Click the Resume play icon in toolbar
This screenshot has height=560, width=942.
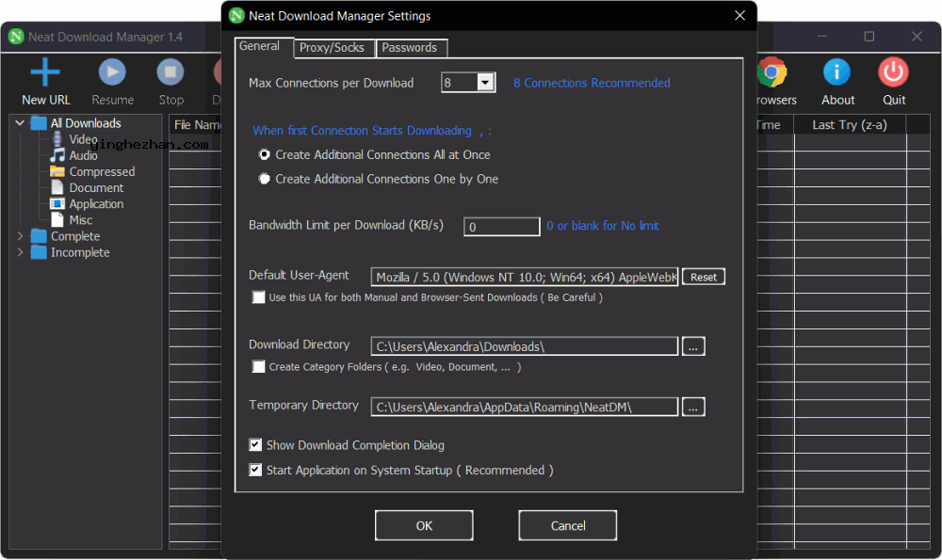tap(112, 72)
